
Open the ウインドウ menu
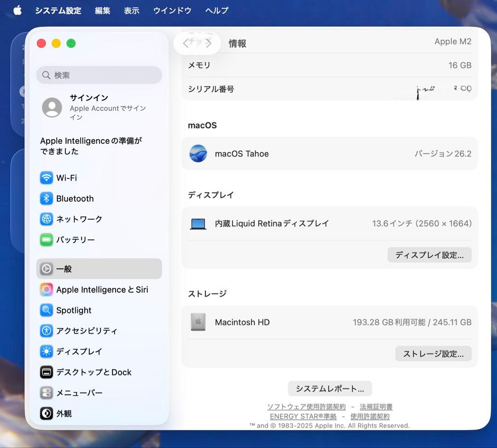click(x=172, y=10)
